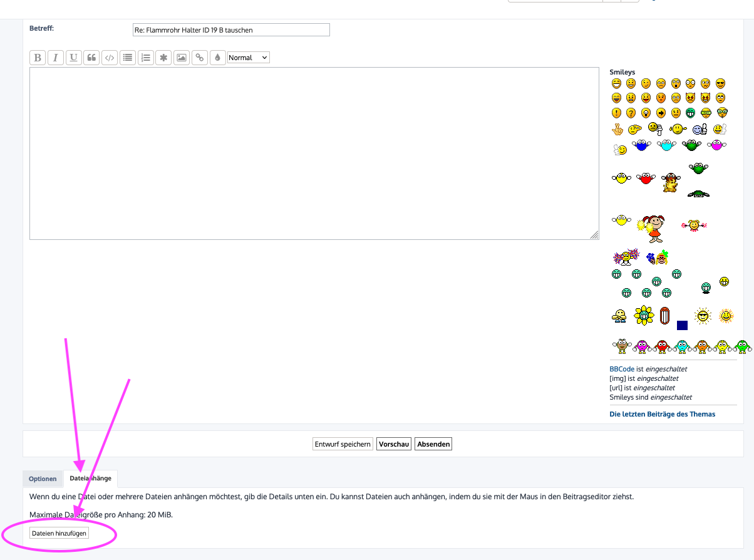Click the underline formatting button
754x560 pixels.
pyautogui.click(x=73, y=58)
